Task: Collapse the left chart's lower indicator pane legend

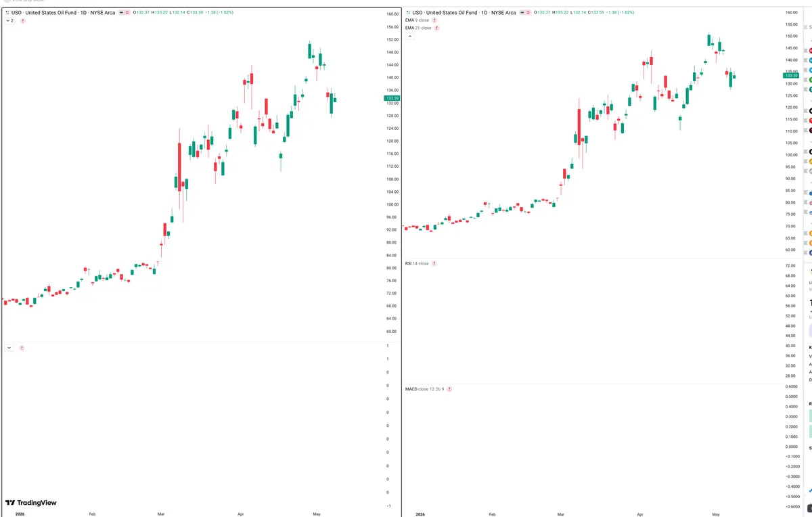Action: (9, 348)
